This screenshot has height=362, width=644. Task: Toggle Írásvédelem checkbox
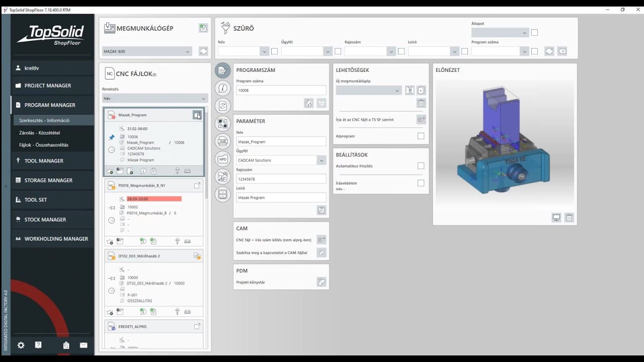tap(421, 183)
